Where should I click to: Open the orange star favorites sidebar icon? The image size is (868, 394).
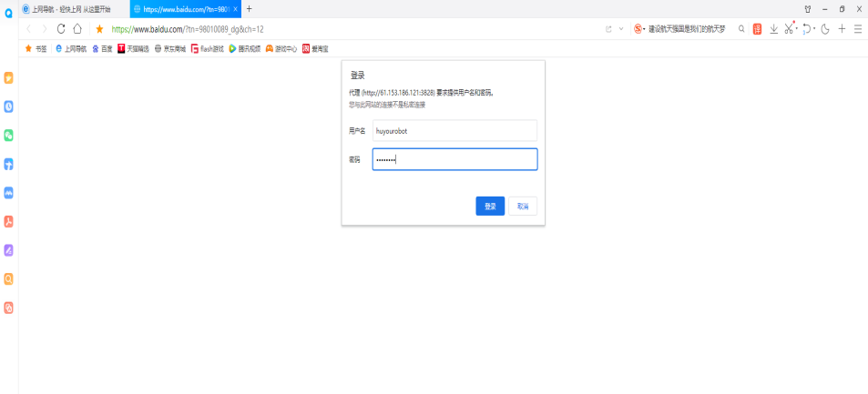8,78
